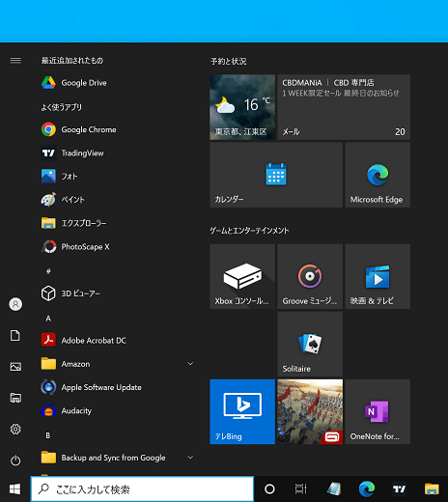Image resolution: width=448 pixels, height=502 pixels.
Task: Expand the Start hamburger menu
Action: (15, 61)
